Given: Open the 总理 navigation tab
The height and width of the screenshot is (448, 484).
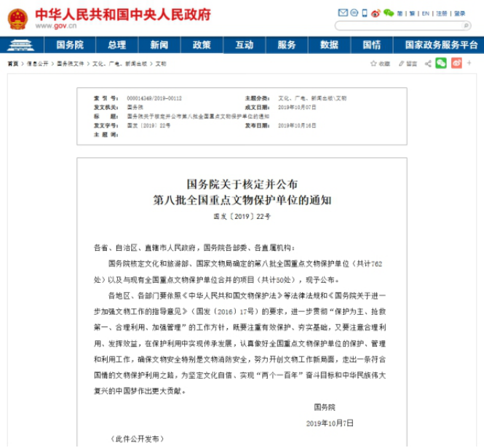Looking at the screenshot, I should [117, 45].
